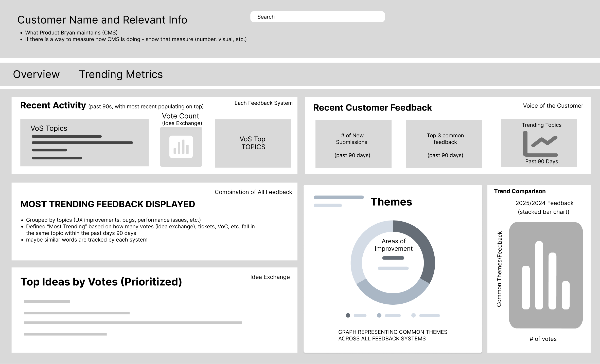
Task: Click the Trend Comparison title
Action: tap(520, 191)
